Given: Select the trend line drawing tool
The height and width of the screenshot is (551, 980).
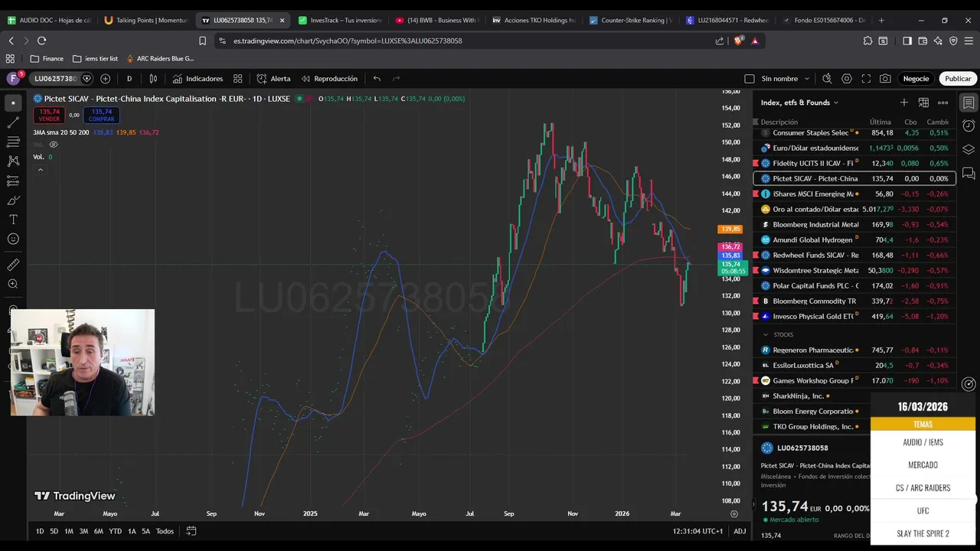Looking at the screenshot, I should pyautogui.click(x=13, y=122).
